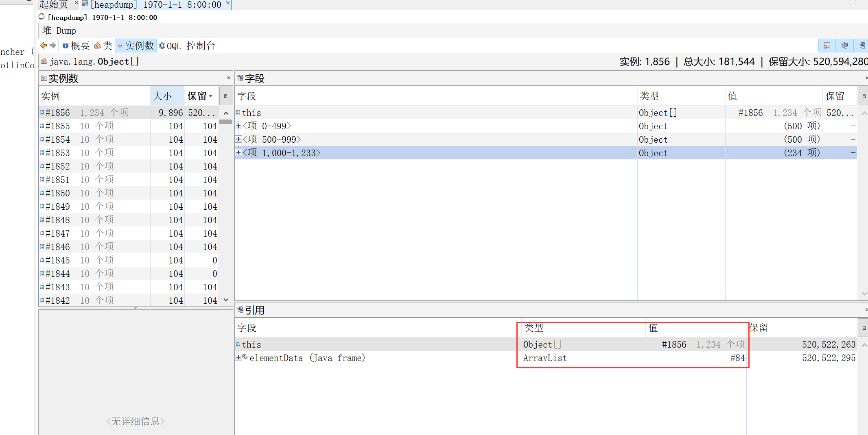Toggle the references panel button on the toolbar

[x=861, y=46]
